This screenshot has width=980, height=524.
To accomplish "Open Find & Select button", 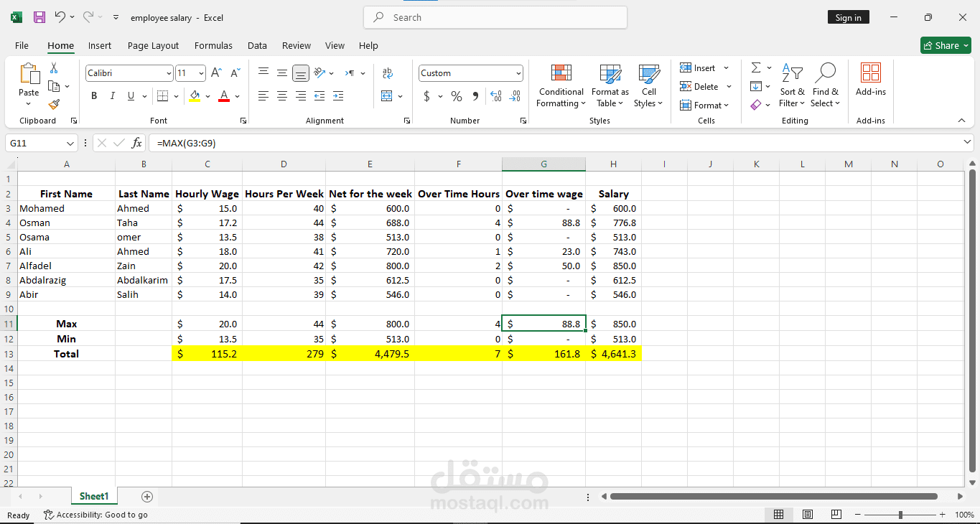I will pyautogui.click(x=826, y=85).
